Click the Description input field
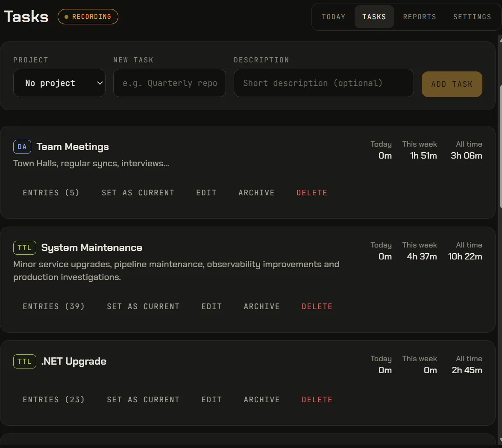Image resolution: width=502 pixels, height=448 pixels. pyautogui.click(x=323, y=83)
